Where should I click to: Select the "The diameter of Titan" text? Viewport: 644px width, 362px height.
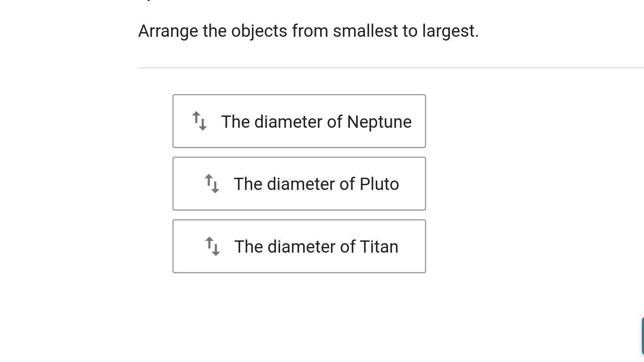[x=316, y=247]
